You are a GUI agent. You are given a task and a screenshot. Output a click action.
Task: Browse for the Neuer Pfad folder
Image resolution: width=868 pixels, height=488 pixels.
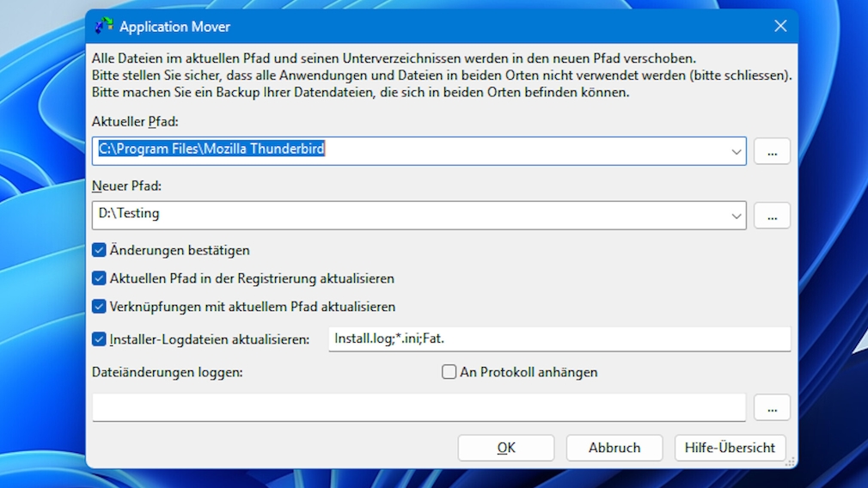tap(772, 216)
